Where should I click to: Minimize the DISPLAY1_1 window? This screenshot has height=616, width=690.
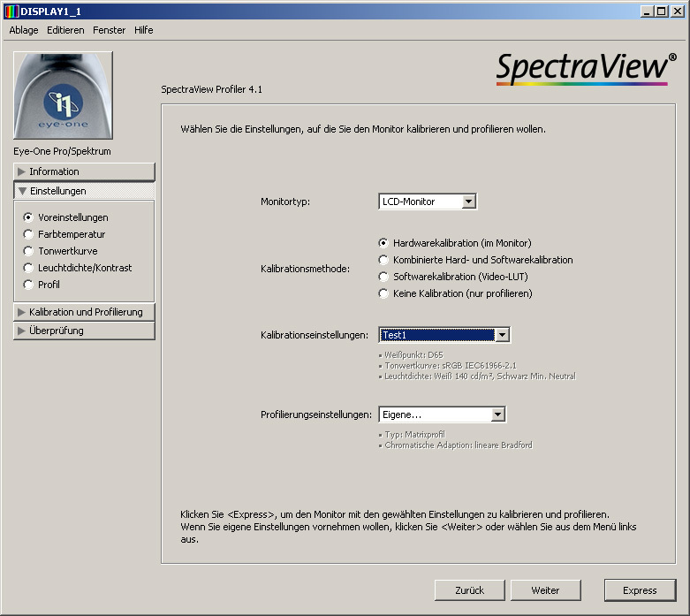click(647, 11)
